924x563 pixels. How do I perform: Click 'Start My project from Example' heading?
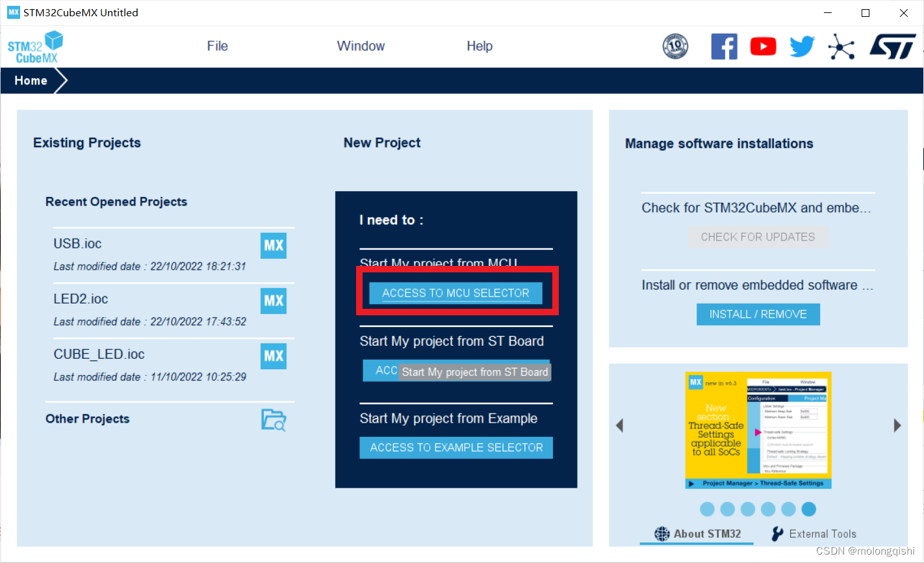[x=448, y=419]
